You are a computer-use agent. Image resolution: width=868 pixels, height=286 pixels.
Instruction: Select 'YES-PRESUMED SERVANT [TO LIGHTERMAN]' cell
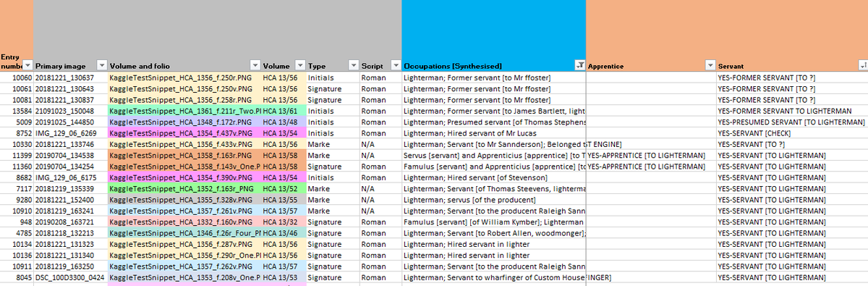click(x=792, y=122)
